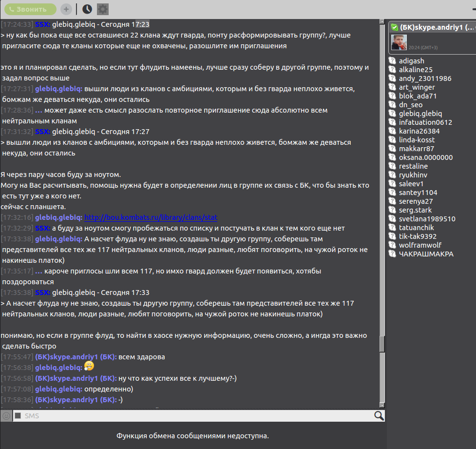Click status icon beside ryukhinv
Screen dimensions: 476x449
[393, 175]
